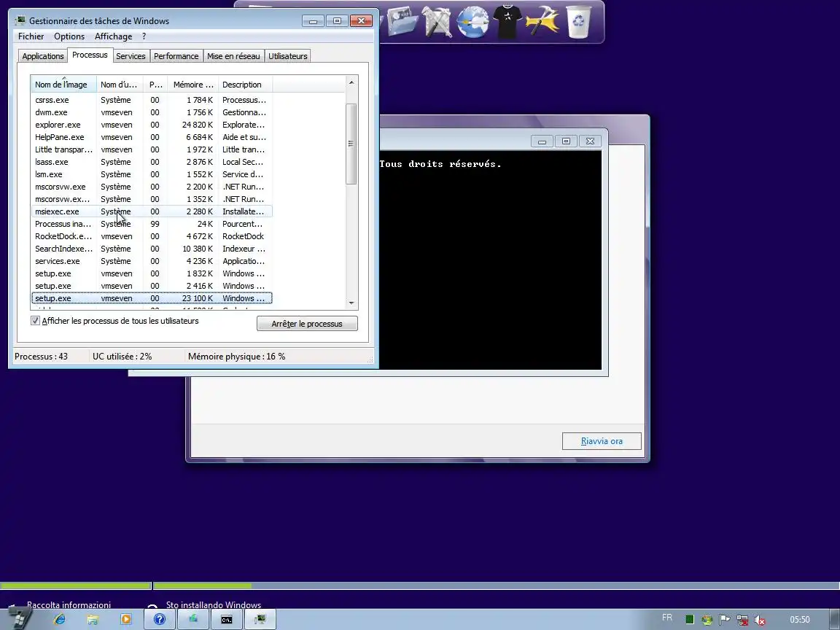
Task: Click the FR language indicator
Action: point(667,618)
